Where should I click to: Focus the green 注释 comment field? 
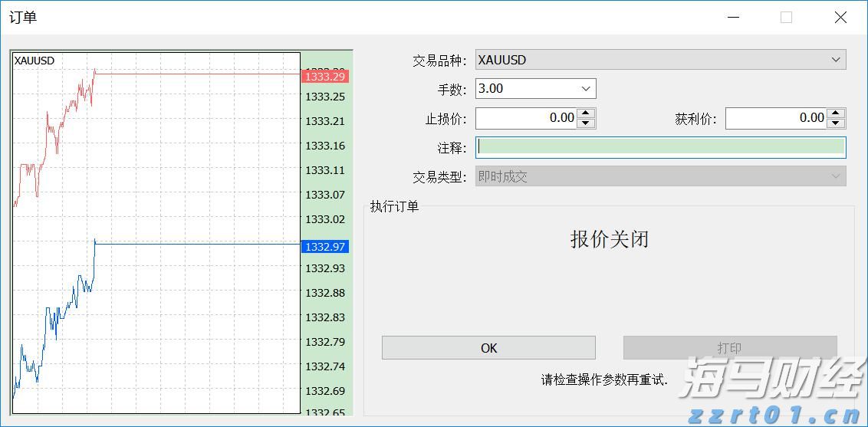[x=659, y=147]
